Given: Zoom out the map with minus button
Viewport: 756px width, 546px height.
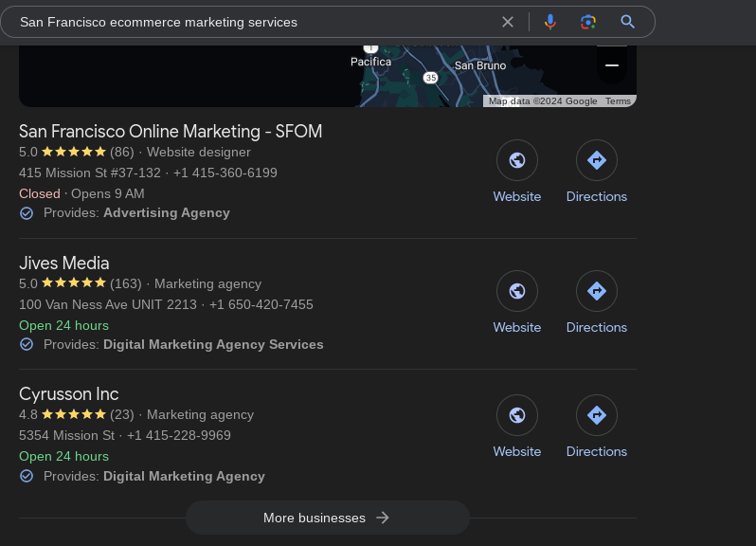Looking at the screenshot, I should [x=612, y=65].
